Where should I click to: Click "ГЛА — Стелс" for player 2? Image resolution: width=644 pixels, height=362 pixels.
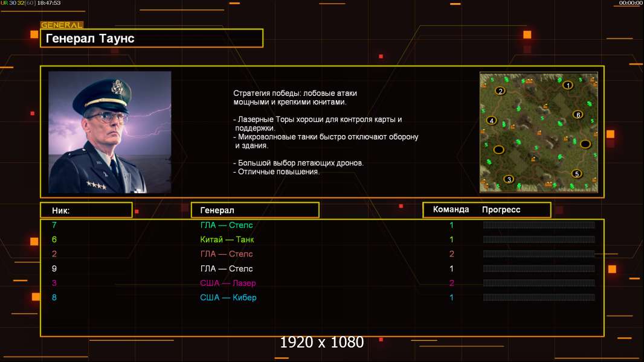coord(227,254)
